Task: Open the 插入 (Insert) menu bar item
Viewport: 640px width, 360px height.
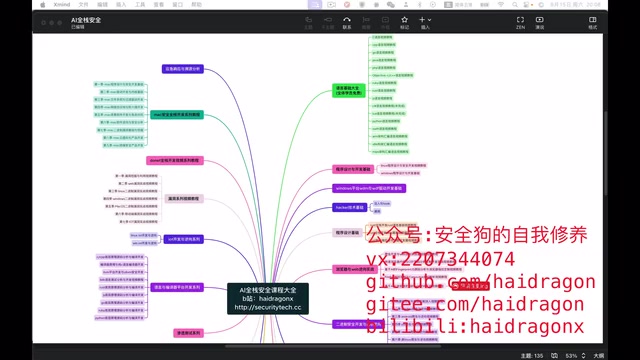Action: (121, 4)
